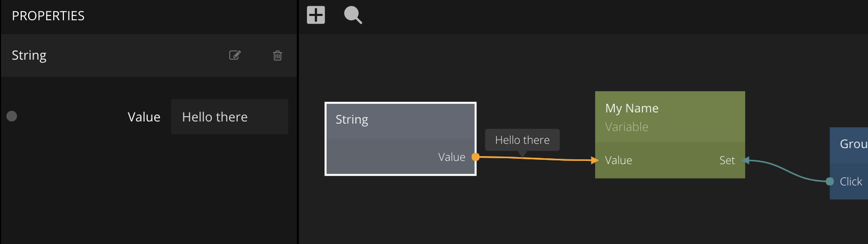The height and width of the screenshot is (244, 868).
Task: Click the Value property label
Action: (x=144, y=117)
